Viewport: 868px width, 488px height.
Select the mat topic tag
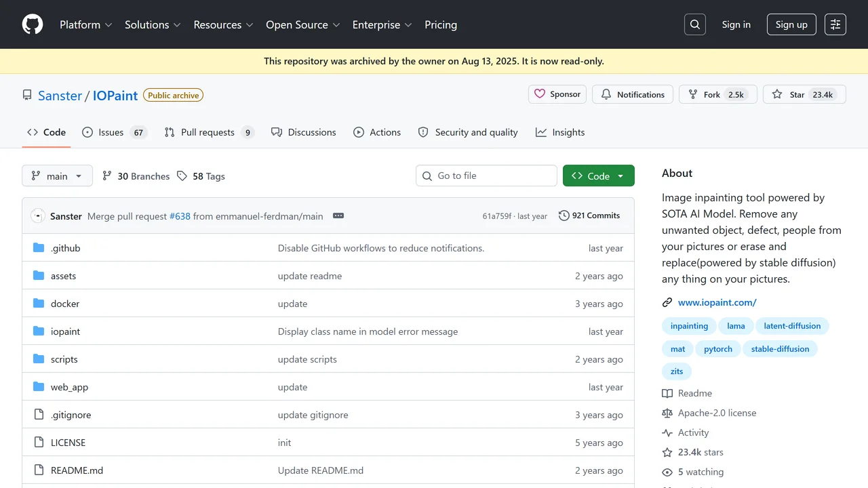[x=678, y=349]
